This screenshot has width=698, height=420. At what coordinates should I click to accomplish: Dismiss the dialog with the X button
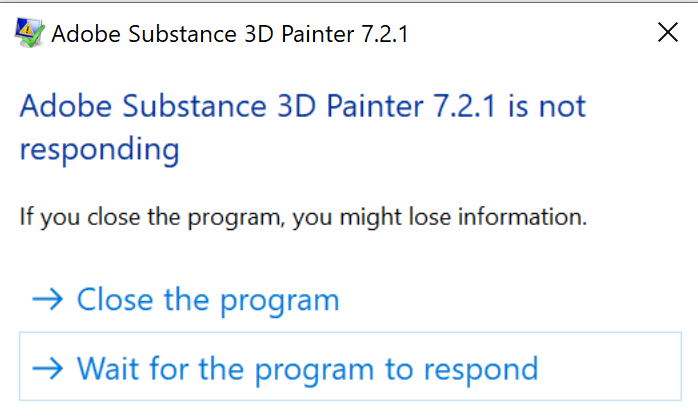[x=668, y=33]
